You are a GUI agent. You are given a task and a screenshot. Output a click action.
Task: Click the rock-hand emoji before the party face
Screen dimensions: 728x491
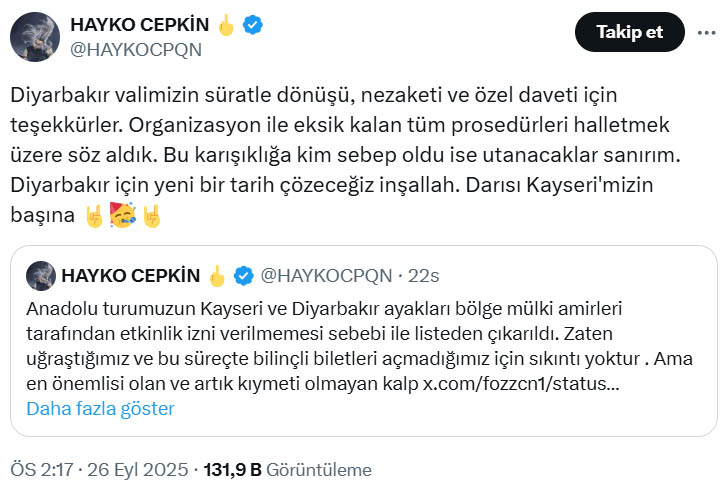point(94,216)
